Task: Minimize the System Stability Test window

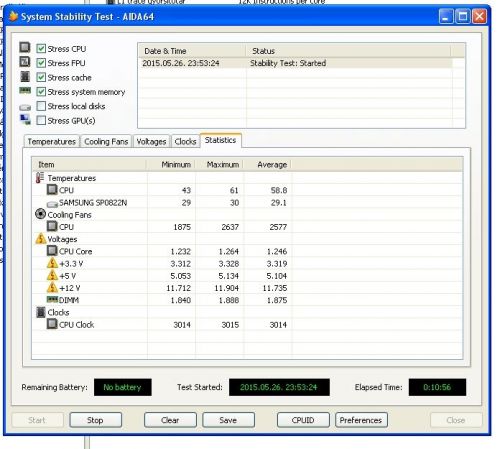Action: point(446,16)
